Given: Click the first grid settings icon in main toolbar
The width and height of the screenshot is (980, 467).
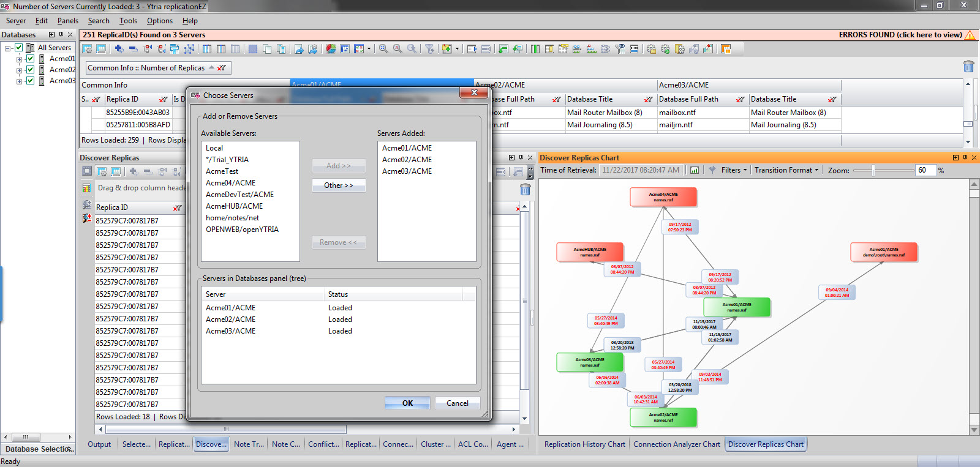Looking at the screenshot, I should (x=87, y=49).
